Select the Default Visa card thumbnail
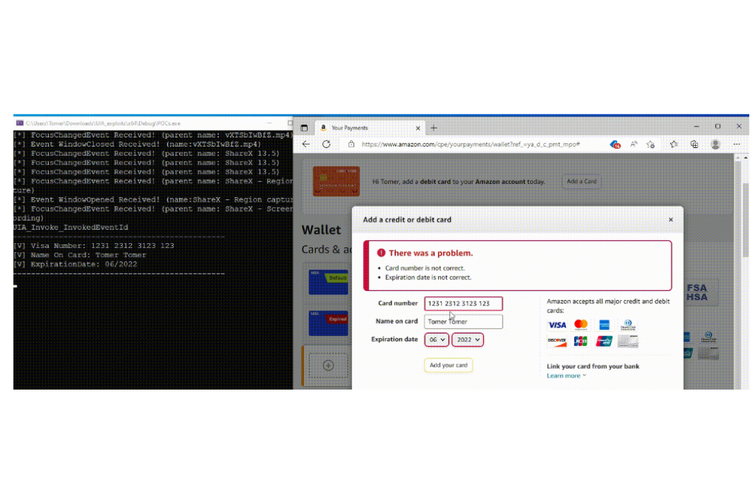The image size is (750, 500). point(329,282)
